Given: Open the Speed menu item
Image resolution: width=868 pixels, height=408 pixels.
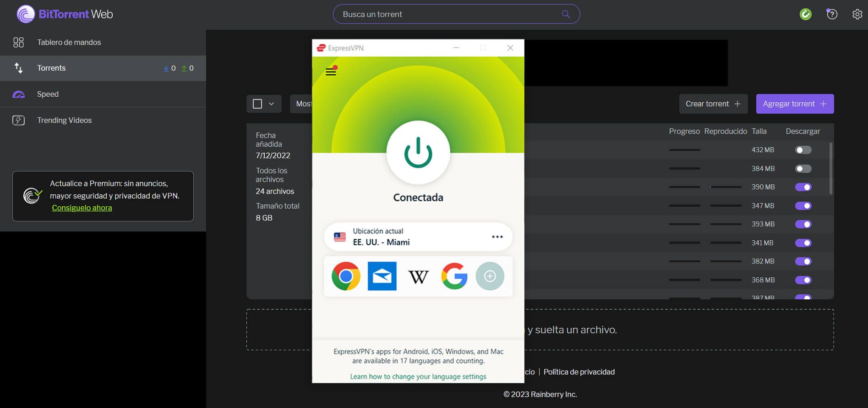Looking at the screenshot, I should [103, 94].
